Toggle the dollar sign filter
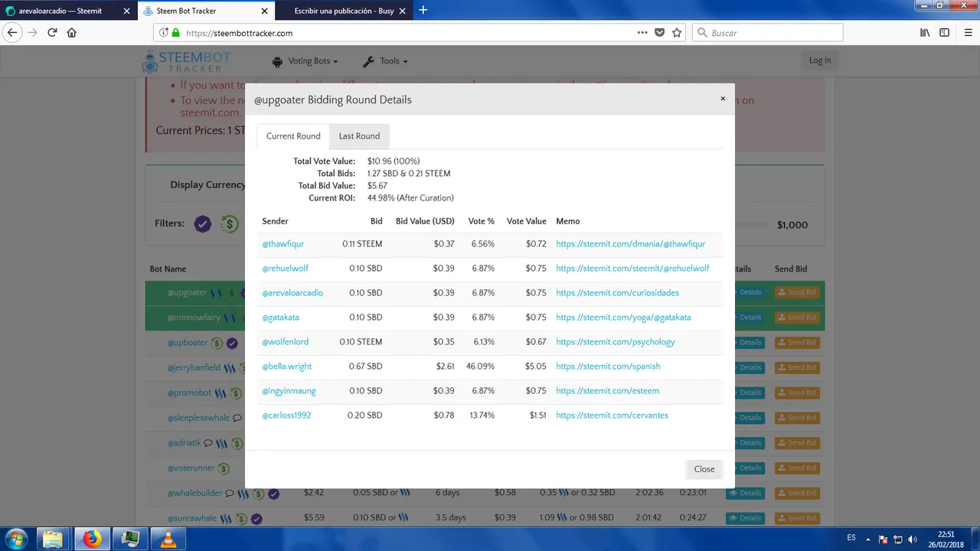Screen dimensions: 980x551 point(229,224)
